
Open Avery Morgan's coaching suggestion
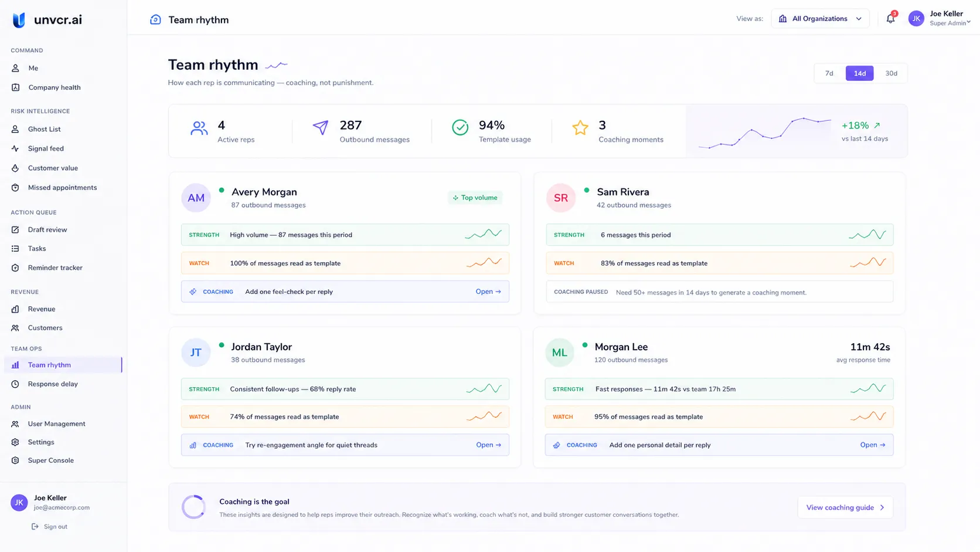488,292
